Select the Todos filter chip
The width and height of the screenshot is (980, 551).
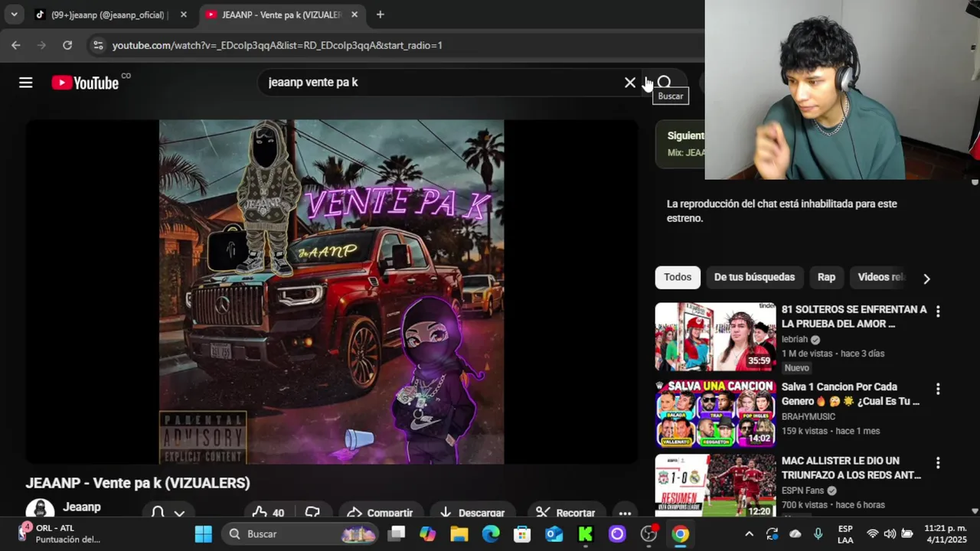(x=678, y=277)
